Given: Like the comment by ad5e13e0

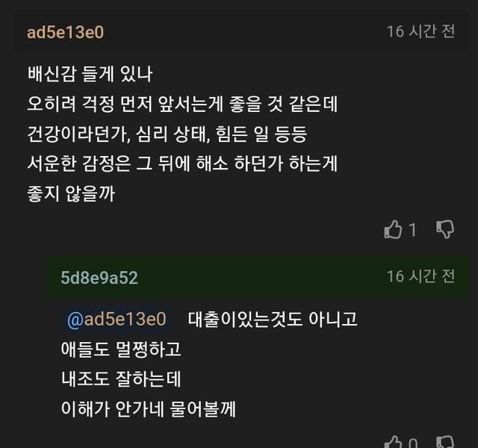Looking at the screenshot, I should pos(393,230).
